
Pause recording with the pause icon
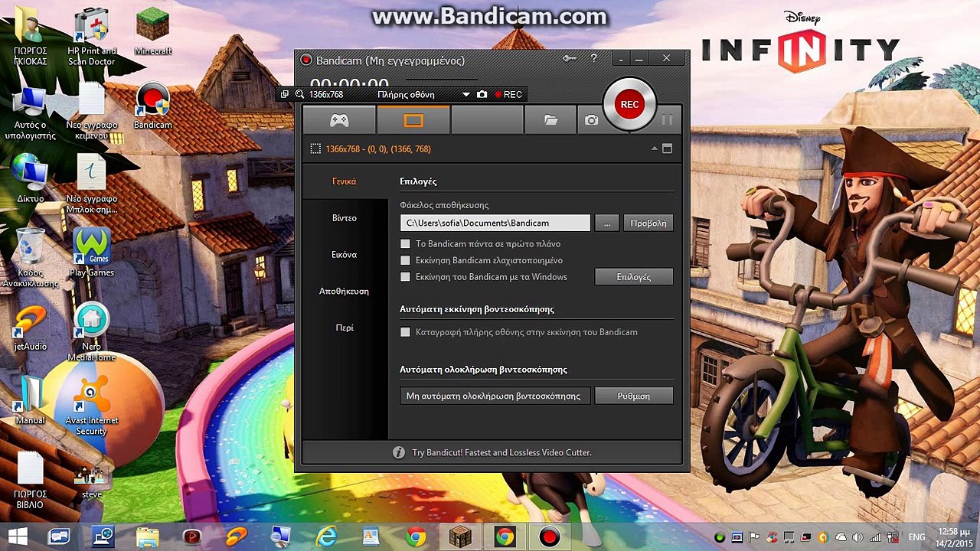pyautogui.click(x=667, y=120)
